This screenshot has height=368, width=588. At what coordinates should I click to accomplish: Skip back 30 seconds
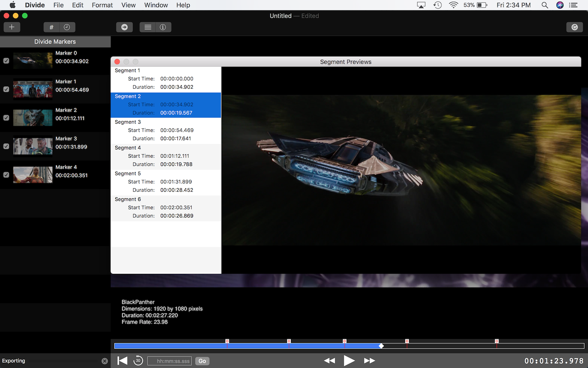click(x=138, y=361)
